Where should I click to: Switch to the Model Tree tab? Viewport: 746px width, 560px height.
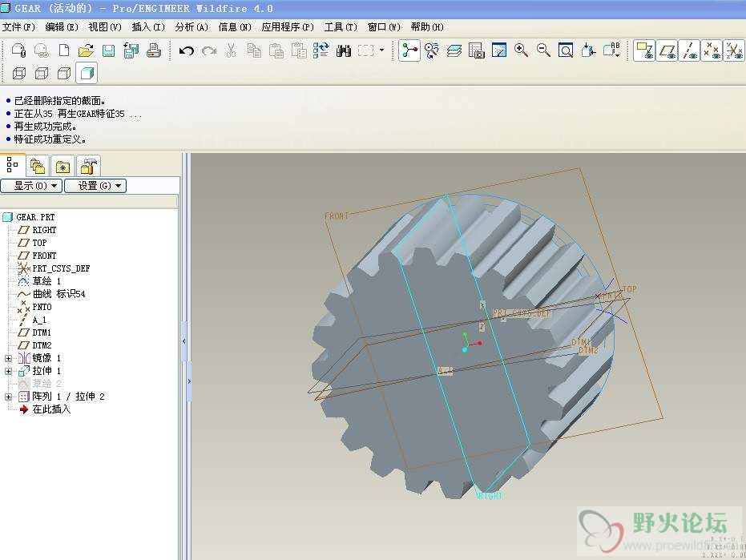(12, 165)
